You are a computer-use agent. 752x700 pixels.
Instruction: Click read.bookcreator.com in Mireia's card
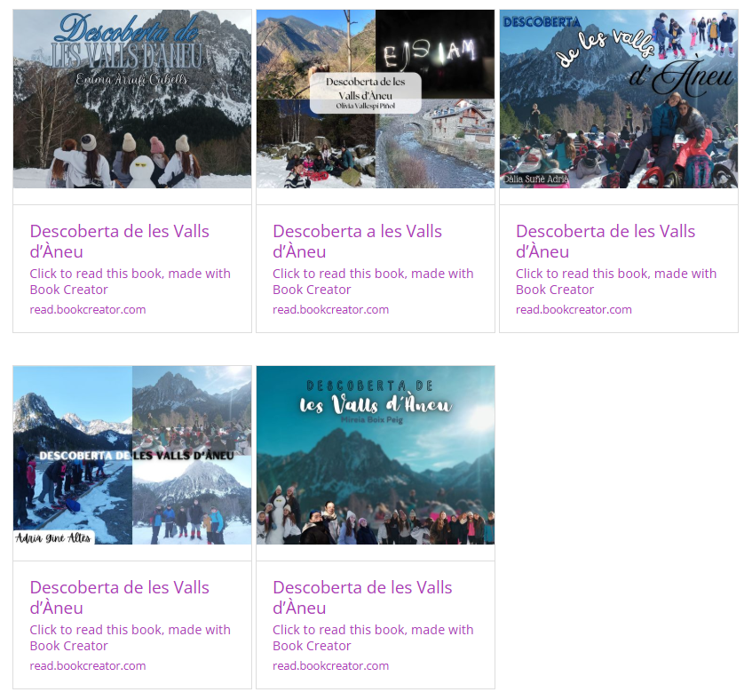point(331,666)
